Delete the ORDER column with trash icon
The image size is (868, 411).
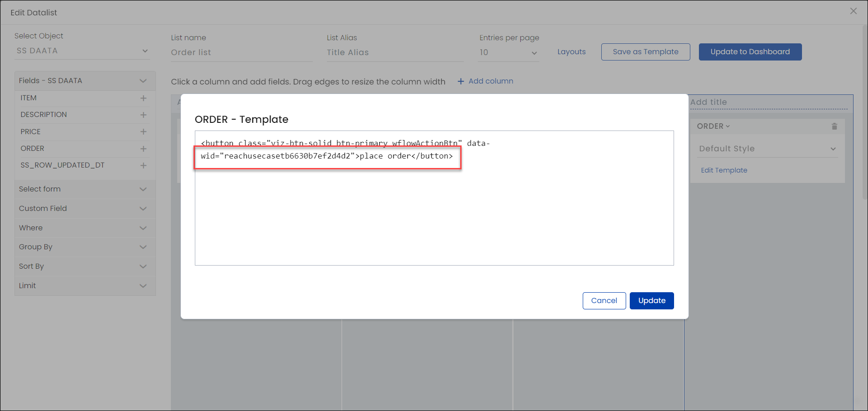click(834, 126)
